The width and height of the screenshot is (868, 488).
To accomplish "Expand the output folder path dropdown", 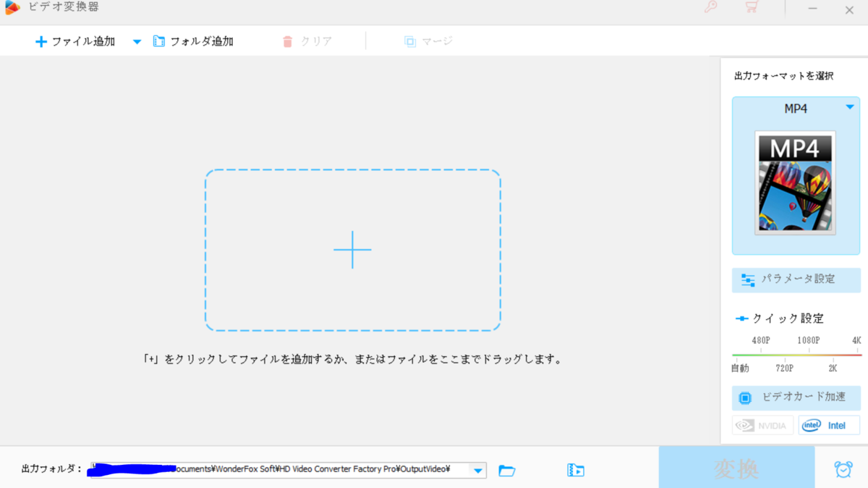I will coord(478,471).
